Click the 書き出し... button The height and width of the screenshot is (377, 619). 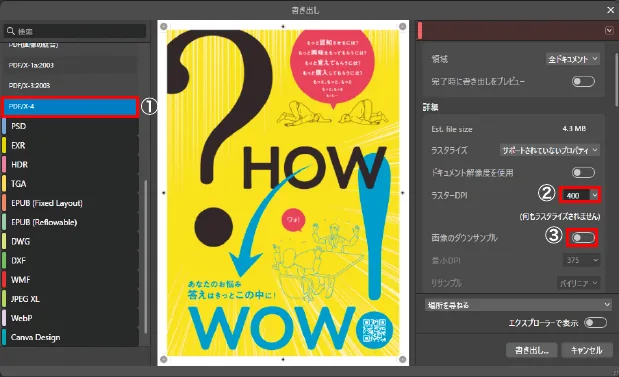(x=531, y=350)
